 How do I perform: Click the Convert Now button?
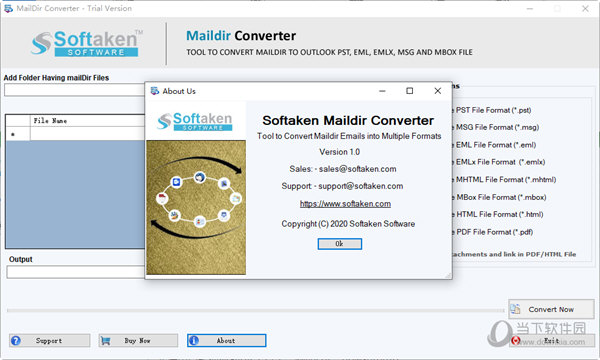551,309
